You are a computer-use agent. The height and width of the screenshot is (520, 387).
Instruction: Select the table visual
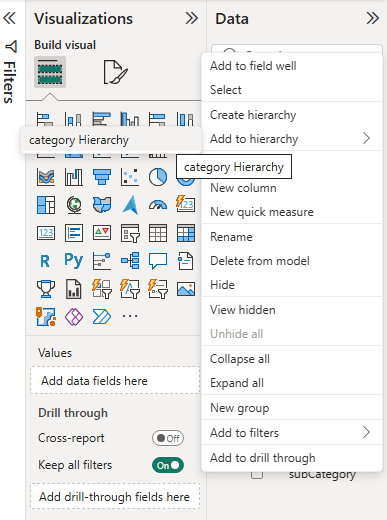point(158,233)
